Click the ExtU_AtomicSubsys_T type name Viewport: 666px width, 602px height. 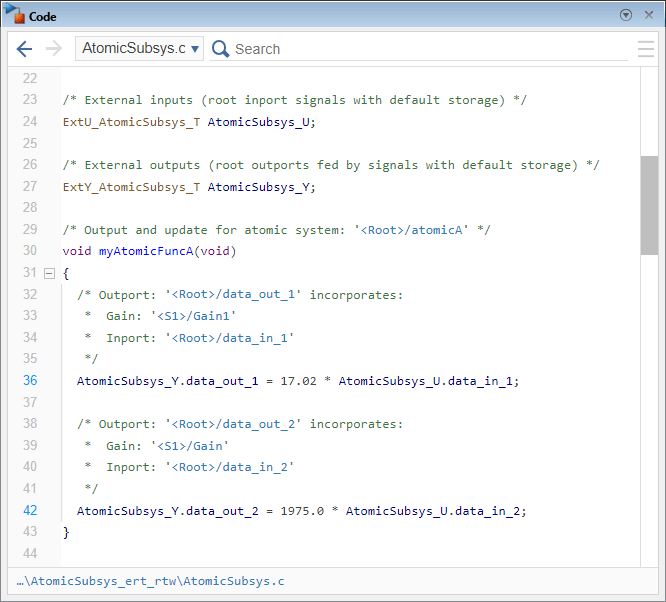[131, 122]
